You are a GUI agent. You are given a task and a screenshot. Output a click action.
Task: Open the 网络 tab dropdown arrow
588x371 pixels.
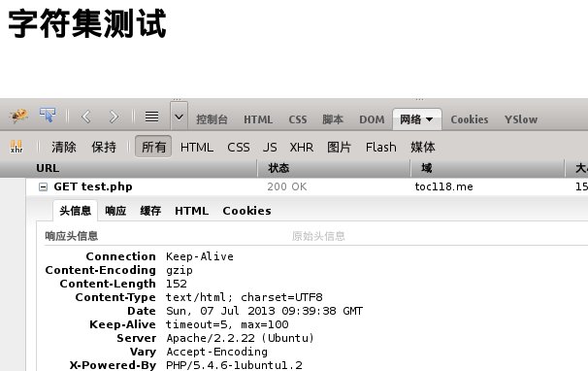click(430, 119)
